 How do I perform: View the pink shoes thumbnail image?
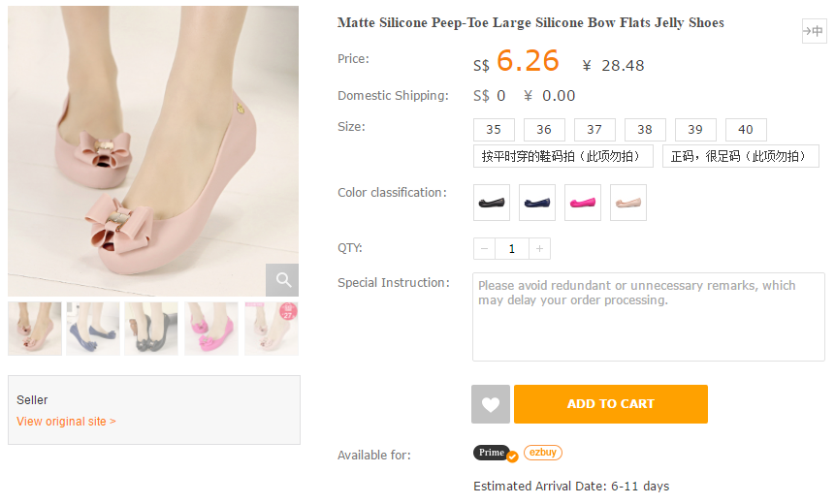point(211,329)
